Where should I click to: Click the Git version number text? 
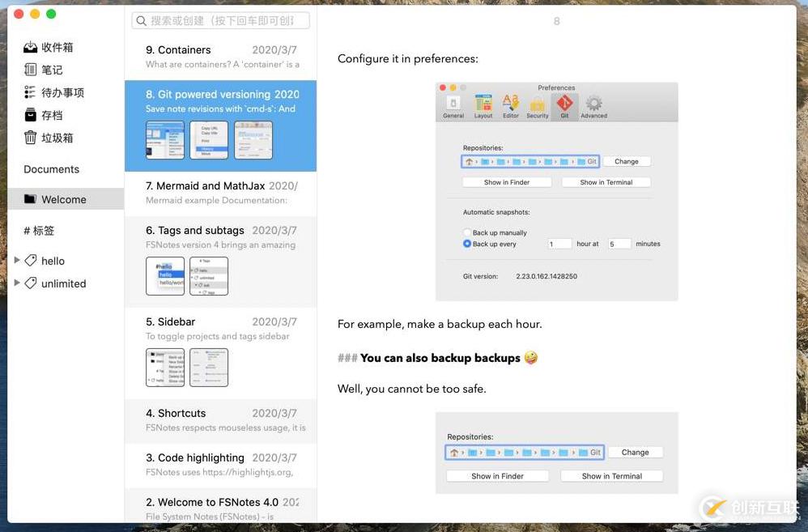coord(546,276)
